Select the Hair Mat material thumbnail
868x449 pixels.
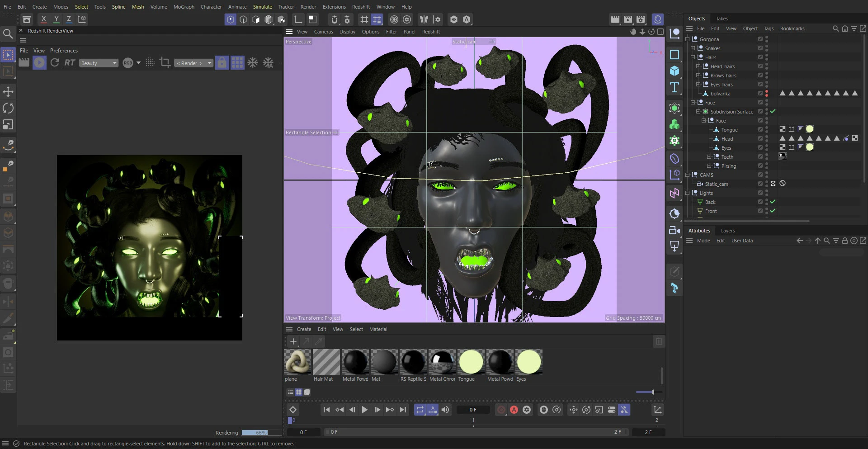point(325,362)
